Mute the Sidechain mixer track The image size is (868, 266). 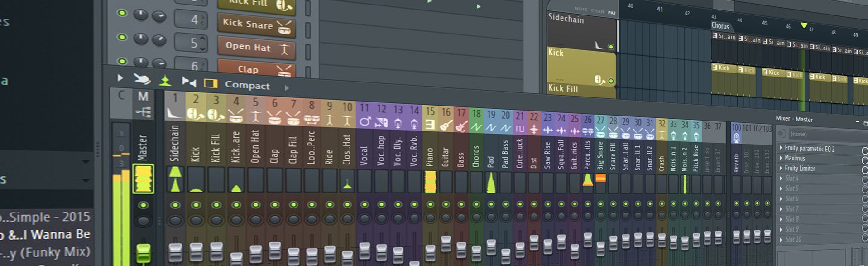[175, 205]
